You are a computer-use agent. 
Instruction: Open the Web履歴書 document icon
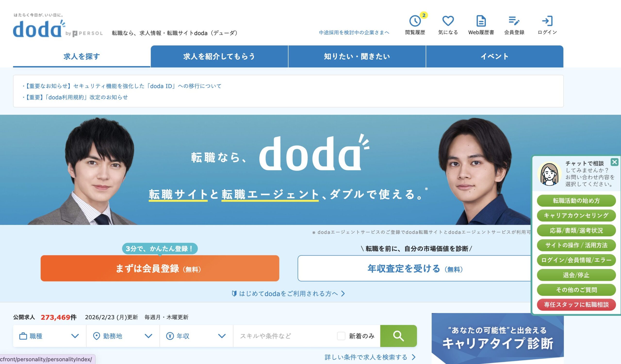(x=481, y=21)
